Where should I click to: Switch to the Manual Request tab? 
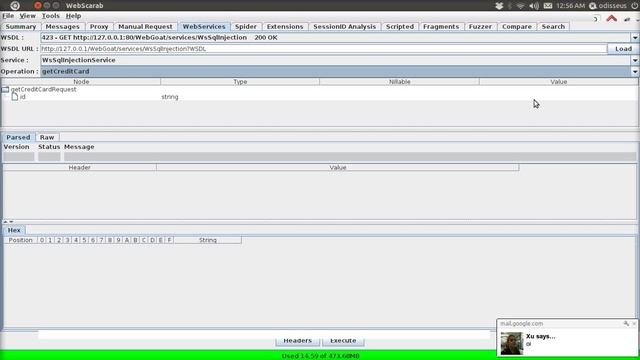coord(145,27)
